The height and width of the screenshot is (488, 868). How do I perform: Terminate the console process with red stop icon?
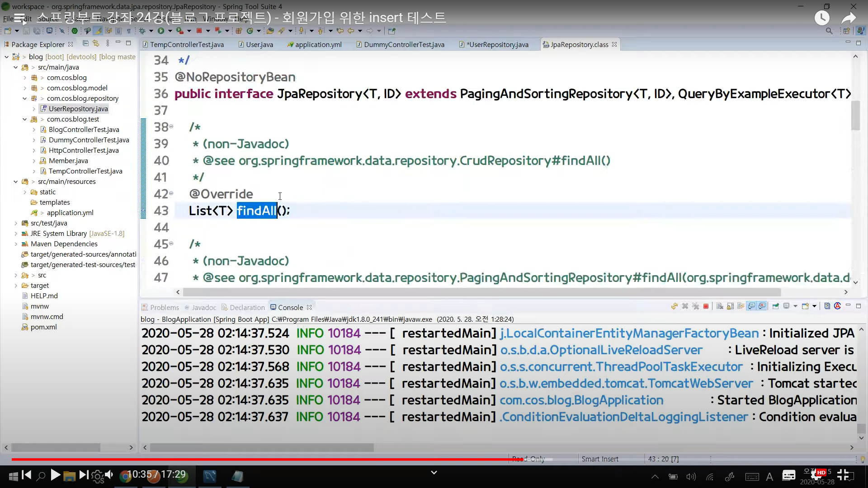click(706, 306)
